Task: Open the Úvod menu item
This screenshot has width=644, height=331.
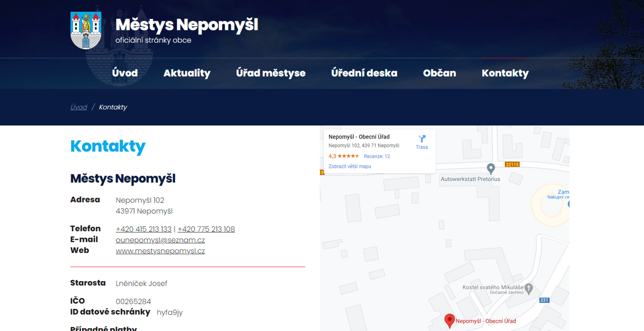Action: pos(125,73)
